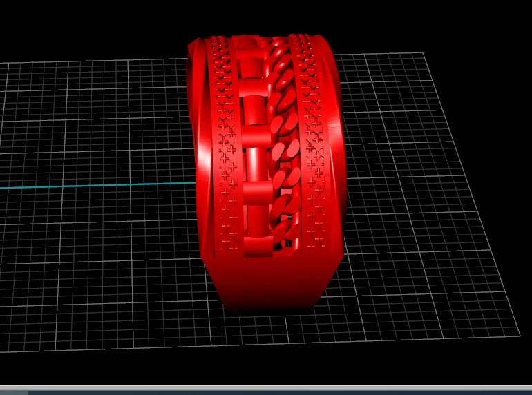532x395 pixels.
Task: Select the red ring 3D model
Action: point(266,173)
